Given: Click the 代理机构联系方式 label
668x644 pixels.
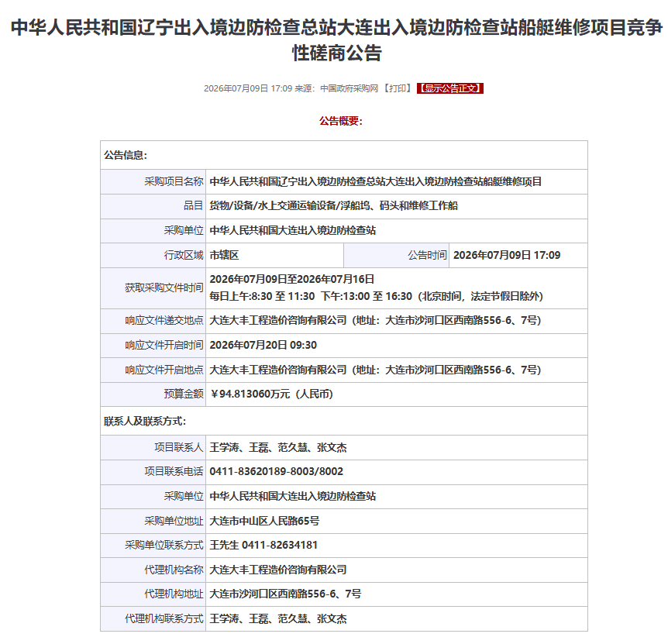Looking at the screenshot, I should (164, 618).
